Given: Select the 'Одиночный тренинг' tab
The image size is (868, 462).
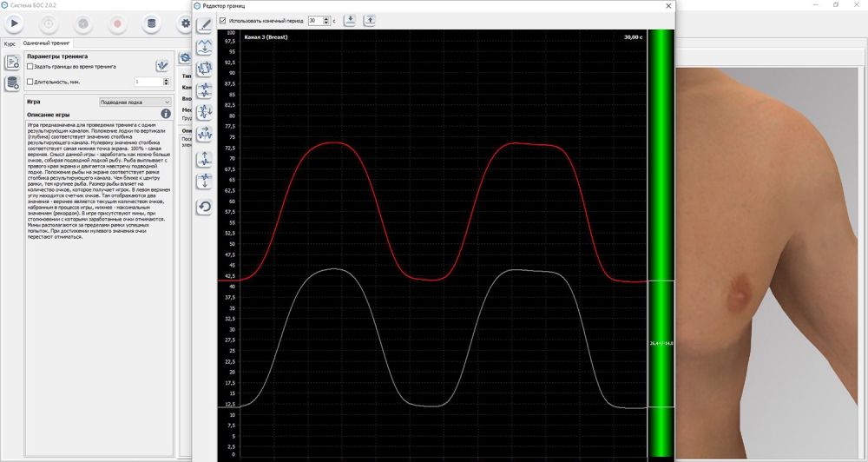Looking at the screenshot, I should pos(47,43).
